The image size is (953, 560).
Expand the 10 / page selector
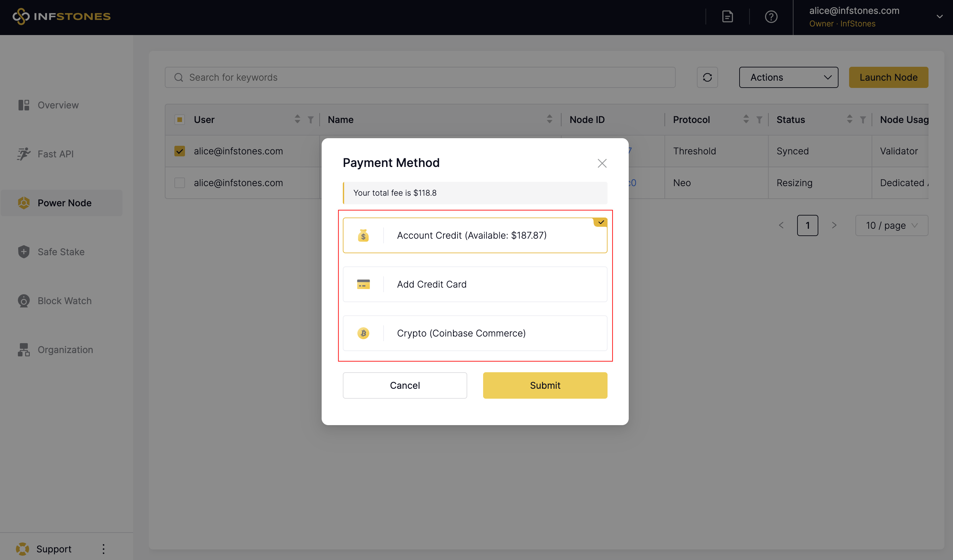pos(891,225)
